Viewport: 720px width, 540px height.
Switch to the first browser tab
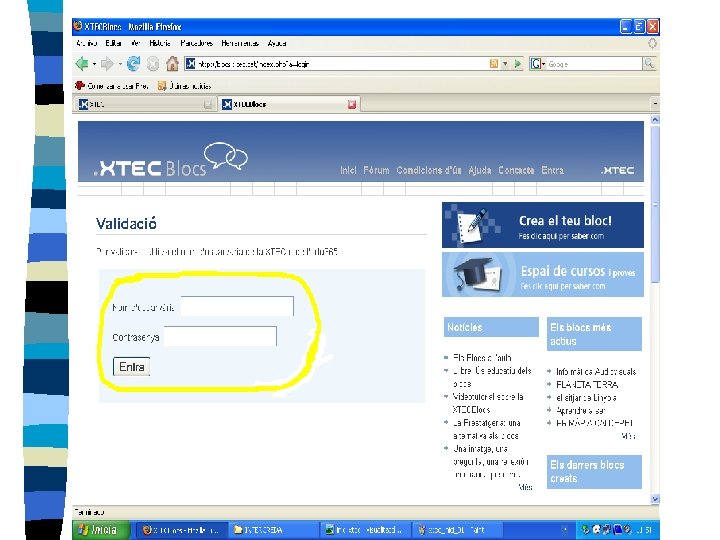tap(145, 105)
